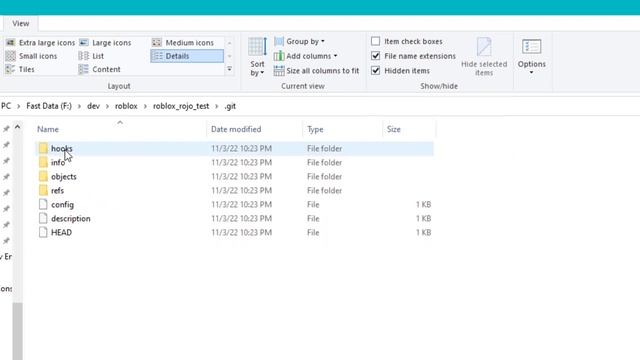
Task: Open the Group by dropdown
Action: 300,41
